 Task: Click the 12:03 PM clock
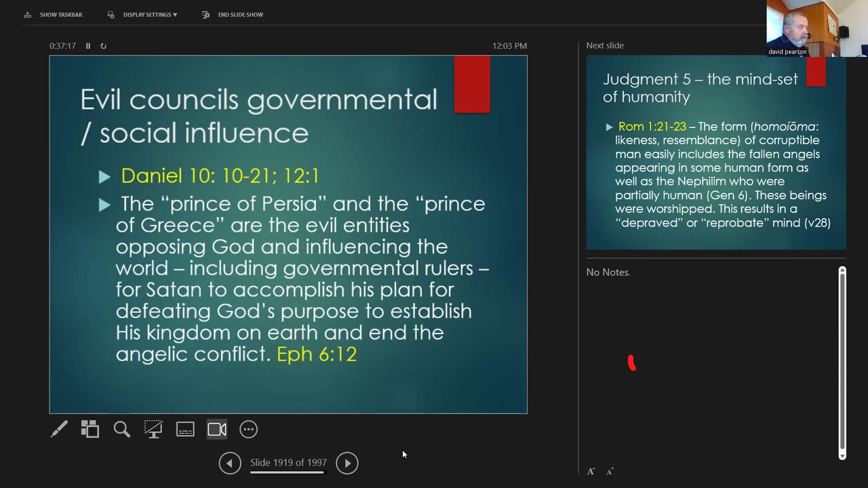[x=509, y=46]
